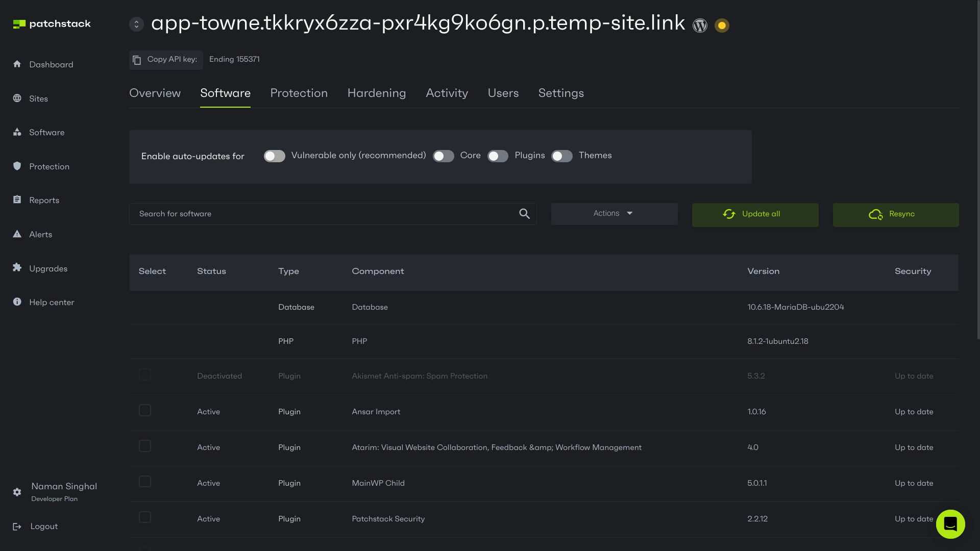Select the MainWP Child row checkbox

[x=144, y=482]
